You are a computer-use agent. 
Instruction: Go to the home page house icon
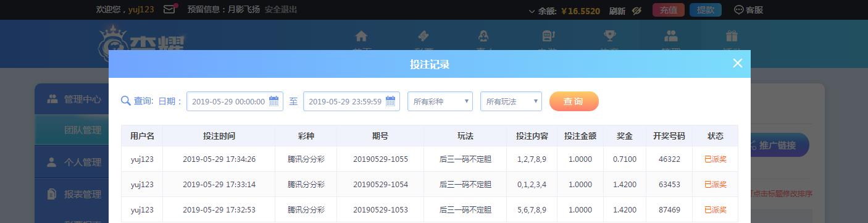tap(361, 36)
